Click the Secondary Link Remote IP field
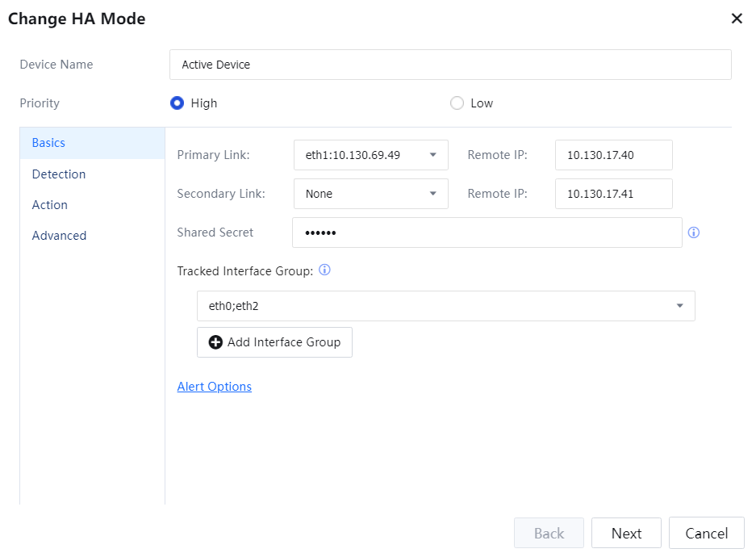The image size is (756, 553). [x=613, y=194]
